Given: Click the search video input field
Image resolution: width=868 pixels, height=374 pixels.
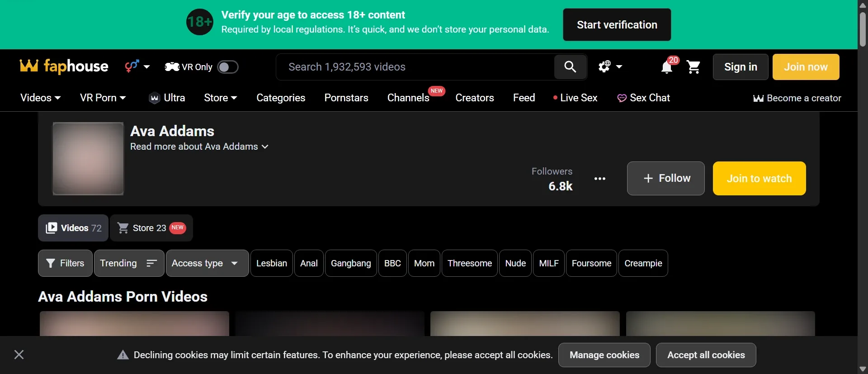Looking at the screenshot, I should [415, 67].
